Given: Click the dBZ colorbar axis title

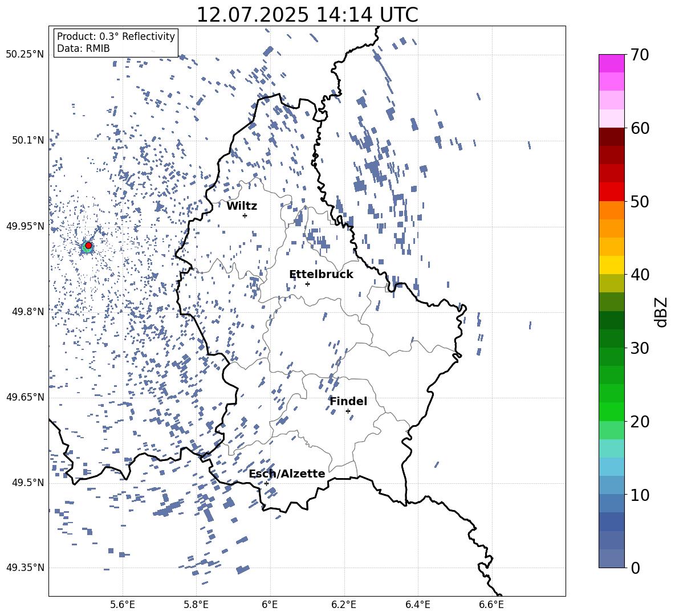Looking at the screenshot, I should point(662,312).
